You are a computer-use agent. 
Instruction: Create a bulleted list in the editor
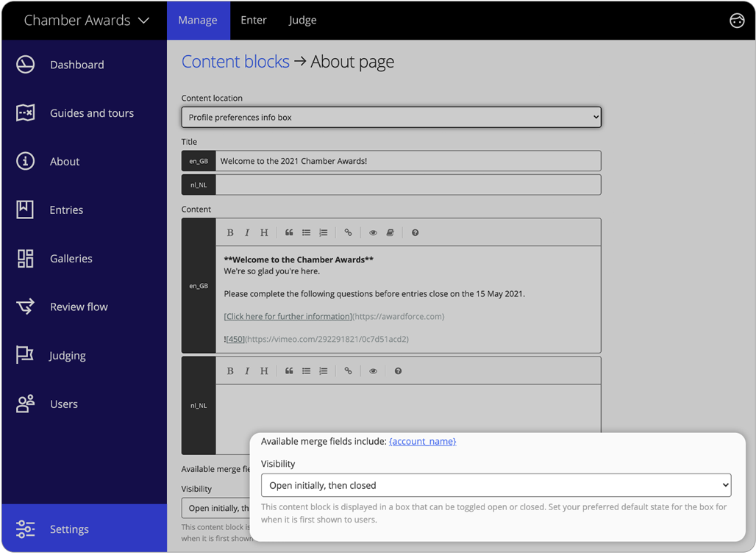tap(306, 232)
